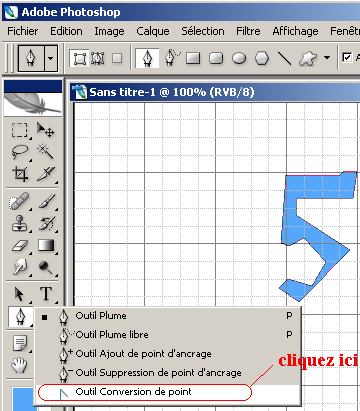The width and height of the screenshot is (360, 411).
Task: Select the Crop tool
Action: click(x=20, y=174)
